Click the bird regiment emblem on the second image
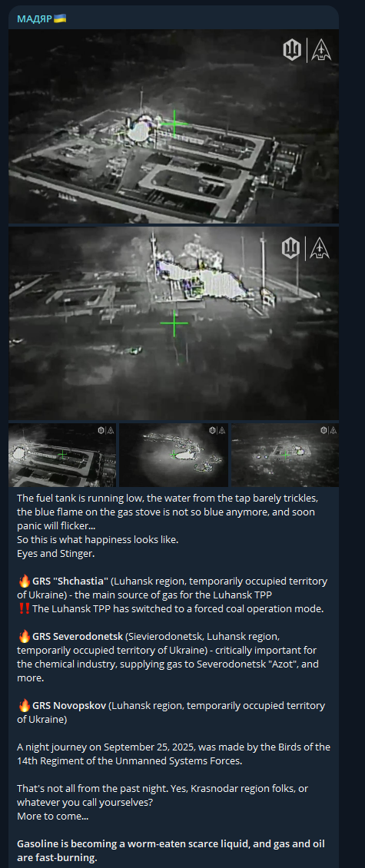Screen dimensions: 365x868 (x=320, y=248)
